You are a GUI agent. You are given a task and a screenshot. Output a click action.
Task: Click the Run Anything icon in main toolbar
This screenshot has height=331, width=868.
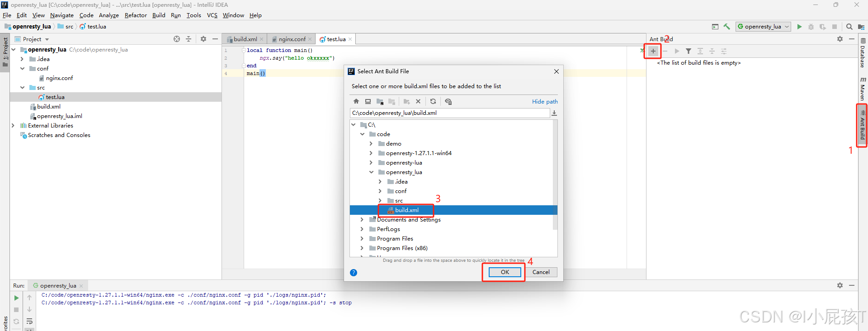coord(715,27)
